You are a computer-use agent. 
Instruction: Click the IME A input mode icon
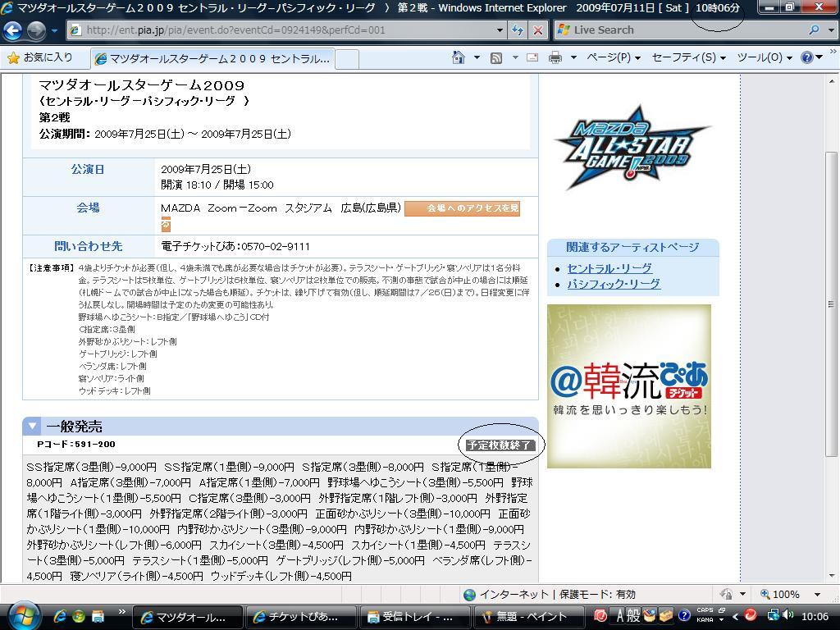(x=620, y=615)
